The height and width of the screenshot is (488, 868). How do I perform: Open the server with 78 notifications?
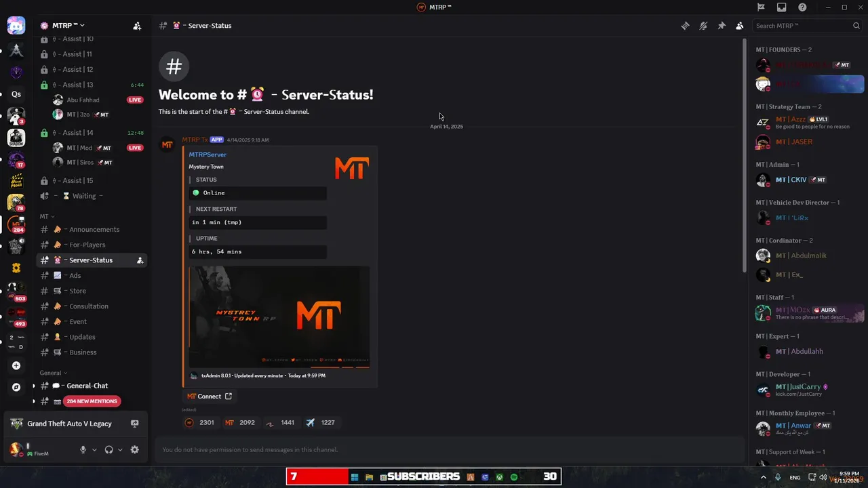tap(16, 203)
